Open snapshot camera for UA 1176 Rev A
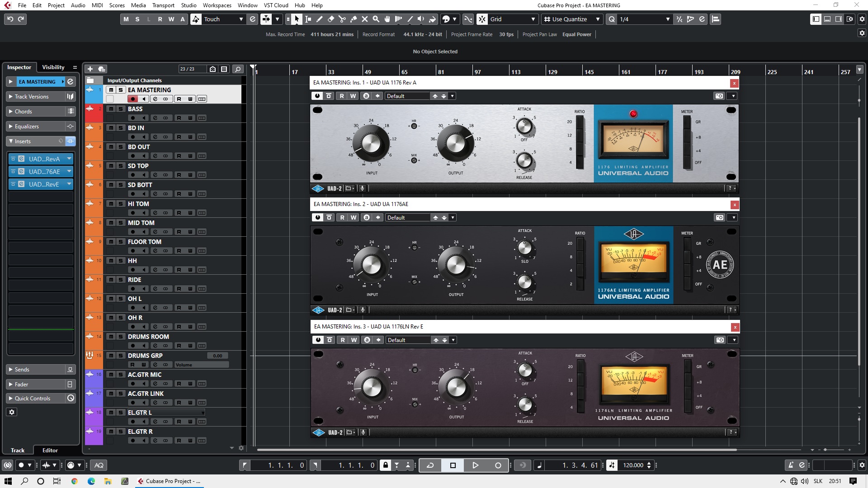Image resolution: width=868 pixels, height=488 pixels. [x=719, y=96]
